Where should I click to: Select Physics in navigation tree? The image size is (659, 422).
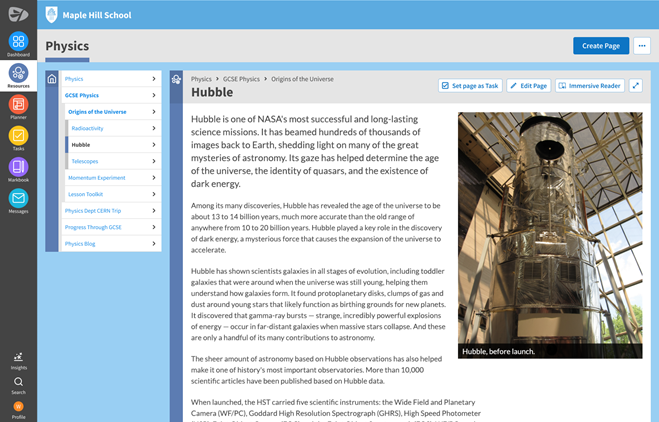coord(74,79)
